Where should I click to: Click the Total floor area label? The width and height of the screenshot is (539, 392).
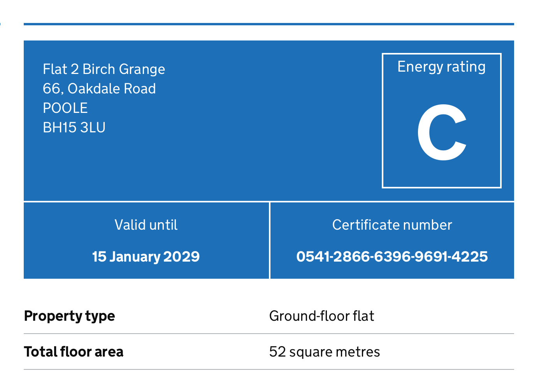[x=74, y=352]
